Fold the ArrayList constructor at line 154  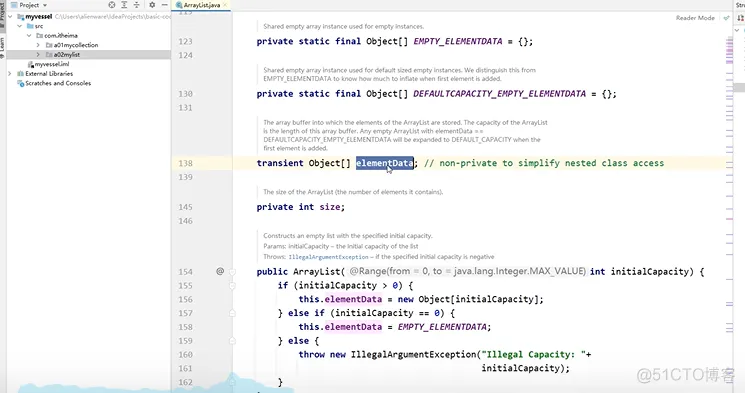pyautogui.click(x=232, y=272)
